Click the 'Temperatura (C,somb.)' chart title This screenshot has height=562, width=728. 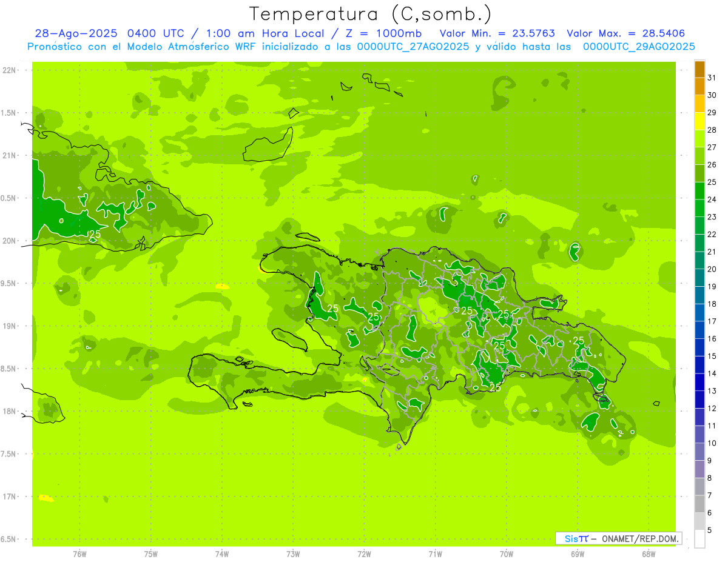[371, 14]
